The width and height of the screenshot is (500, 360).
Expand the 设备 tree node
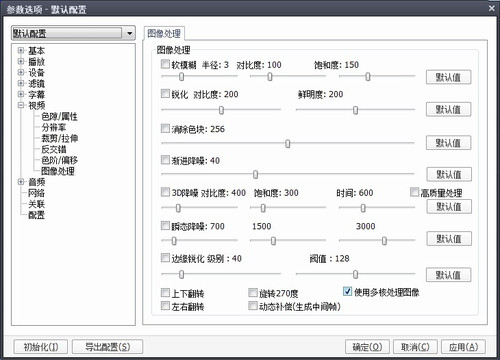pos(21,72)
